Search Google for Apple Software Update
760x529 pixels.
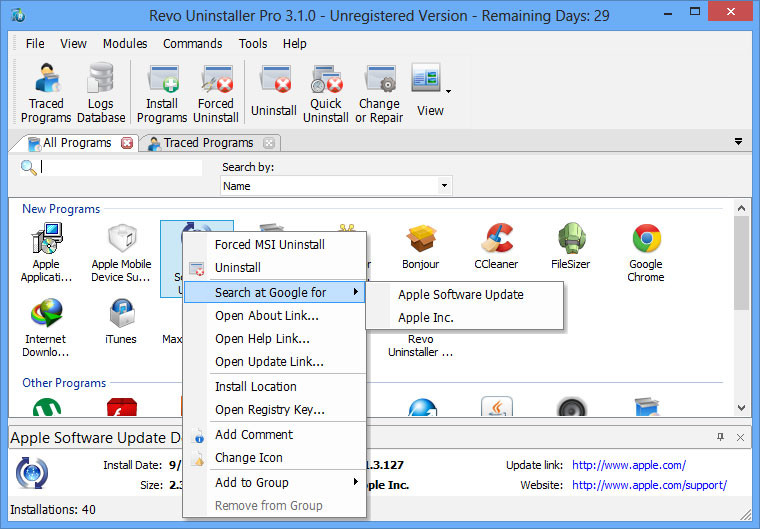460,294
